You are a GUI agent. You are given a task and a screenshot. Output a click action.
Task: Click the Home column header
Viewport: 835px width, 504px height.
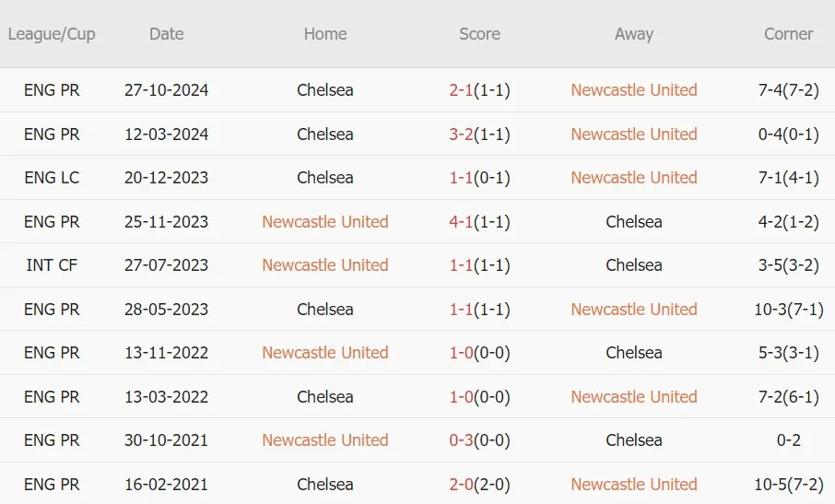coord(324,34)
